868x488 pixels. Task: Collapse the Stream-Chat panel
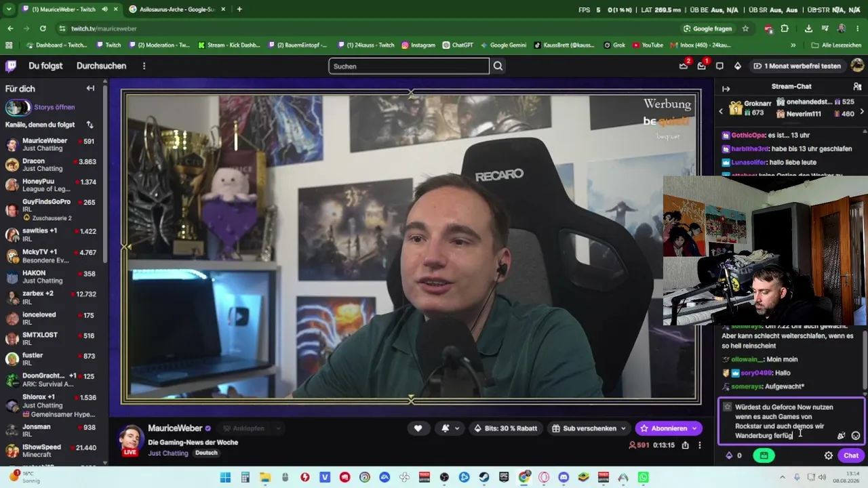point(726,89)
